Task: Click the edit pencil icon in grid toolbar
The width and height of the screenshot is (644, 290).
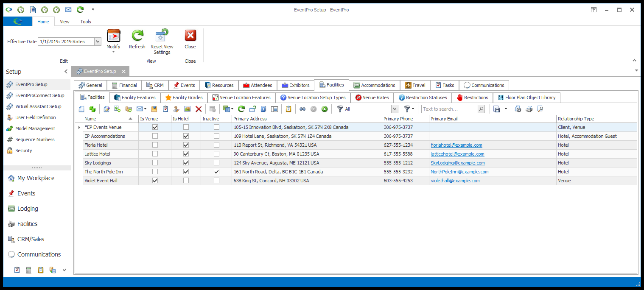Action: 107,109
